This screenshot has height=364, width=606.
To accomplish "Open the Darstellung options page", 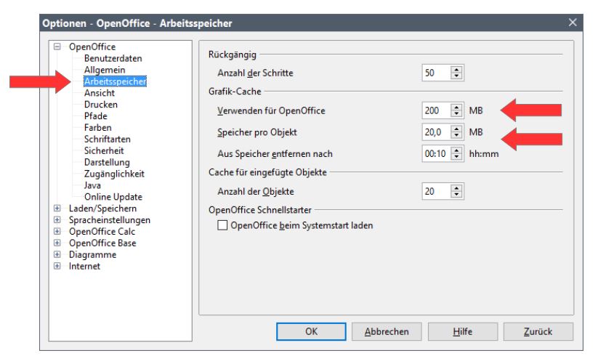I will pos(107,162).
